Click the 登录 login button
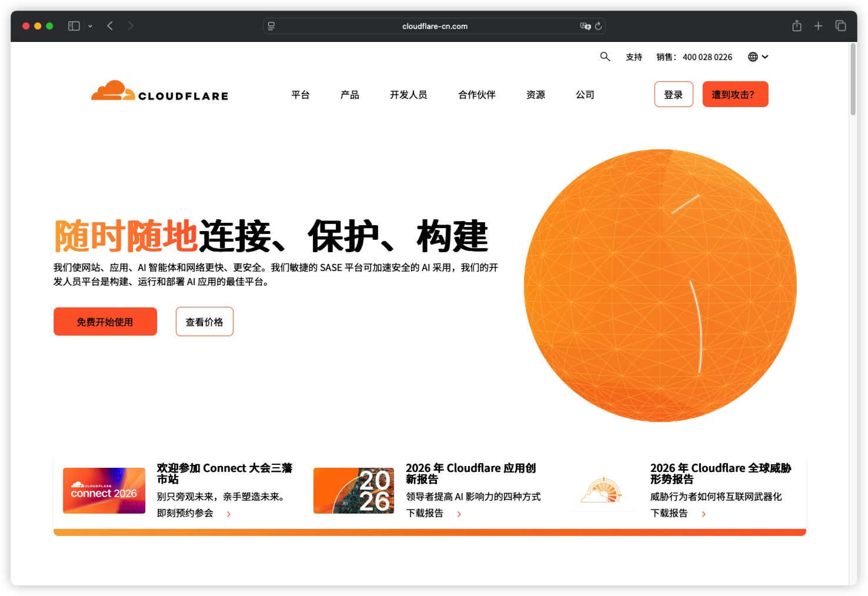868x596 pixels. point(673,94)
